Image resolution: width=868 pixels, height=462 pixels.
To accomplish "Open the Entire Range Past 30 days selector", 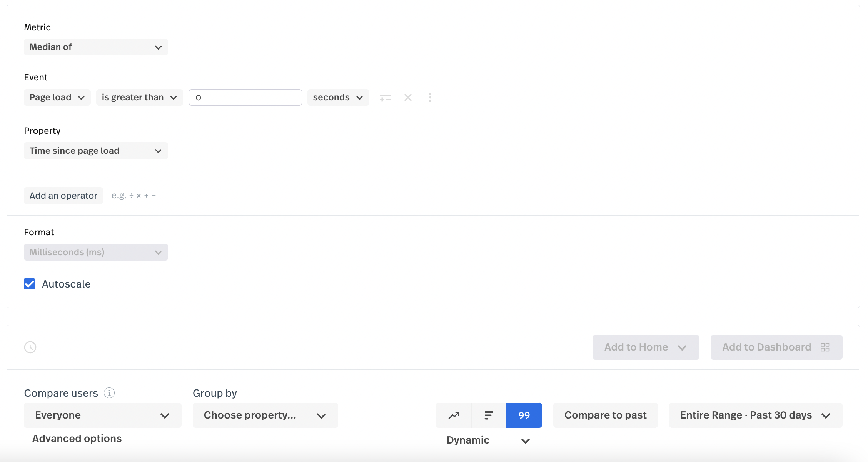I will click(755, 415).
